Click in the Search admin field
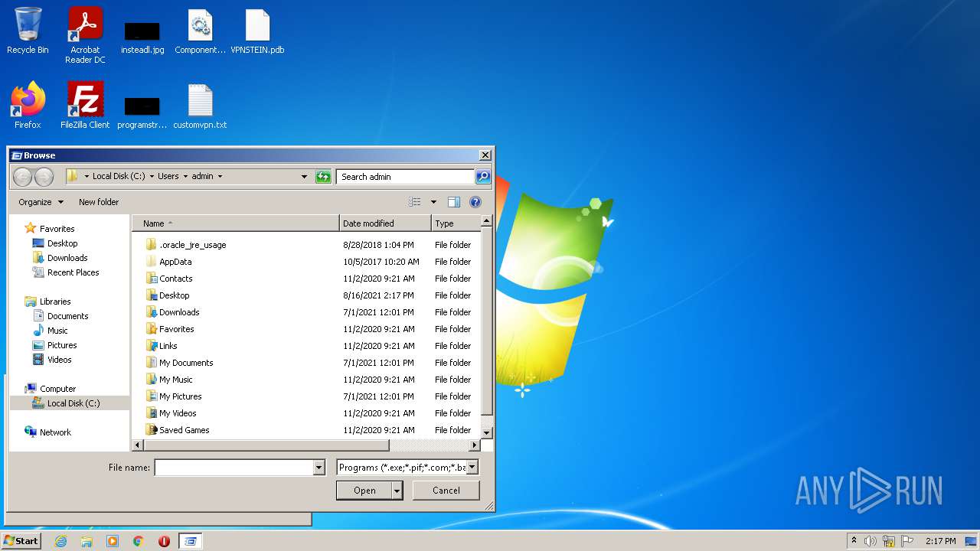The height and width of the screenshot is (551, 980). 405,177
